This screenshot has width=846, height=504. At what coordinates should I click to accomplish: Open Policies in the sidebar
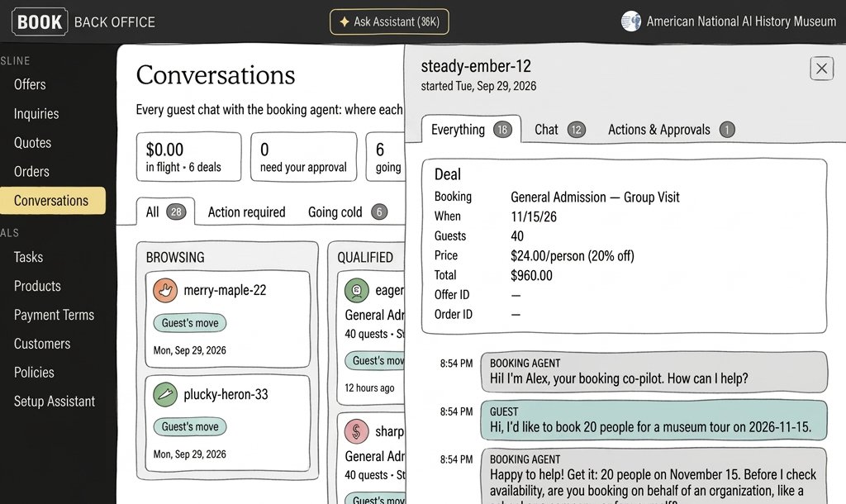[34, 373]
